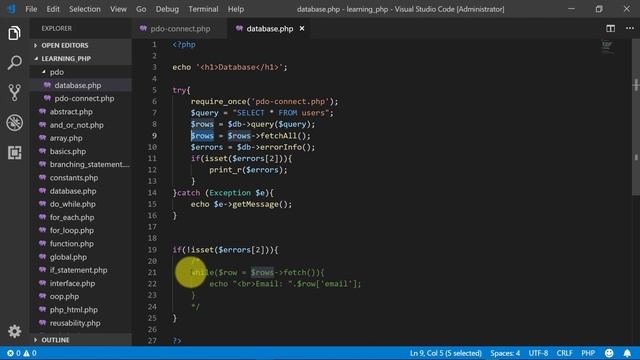Open the Debug view in activity bar
This screenshot has height=360, width=640.
[14, 122]
